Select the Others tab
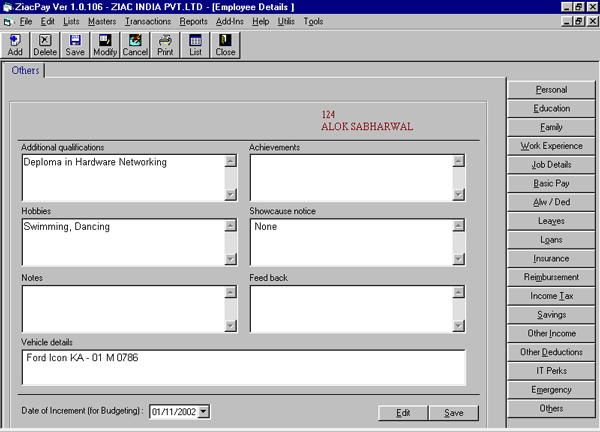600x432 pixels. coord(25,71)
